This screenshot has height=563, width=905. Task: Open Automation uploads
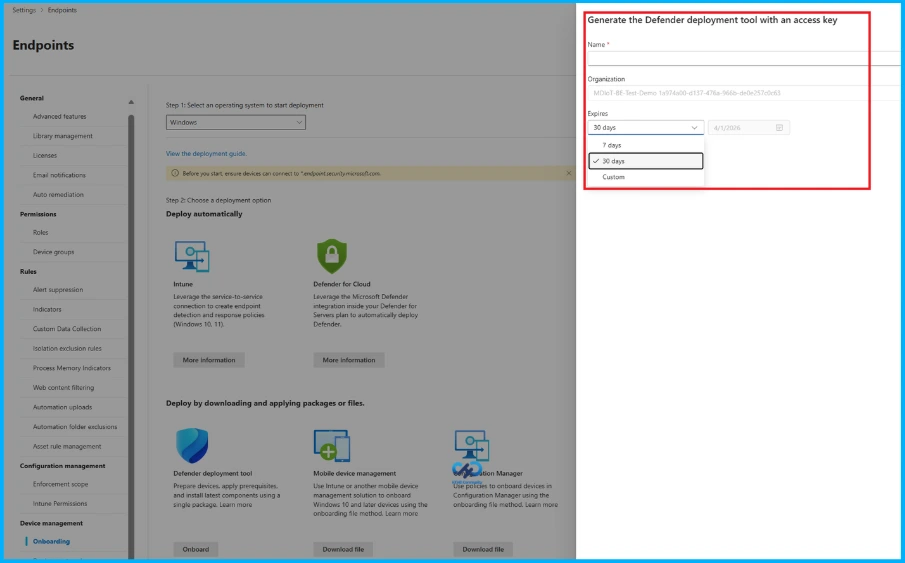coord(62,407)
